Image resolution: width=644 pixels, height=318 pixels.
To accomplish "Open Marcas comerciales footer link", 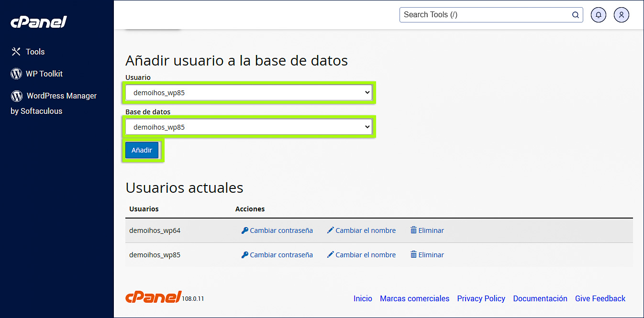I will (414, 298).
